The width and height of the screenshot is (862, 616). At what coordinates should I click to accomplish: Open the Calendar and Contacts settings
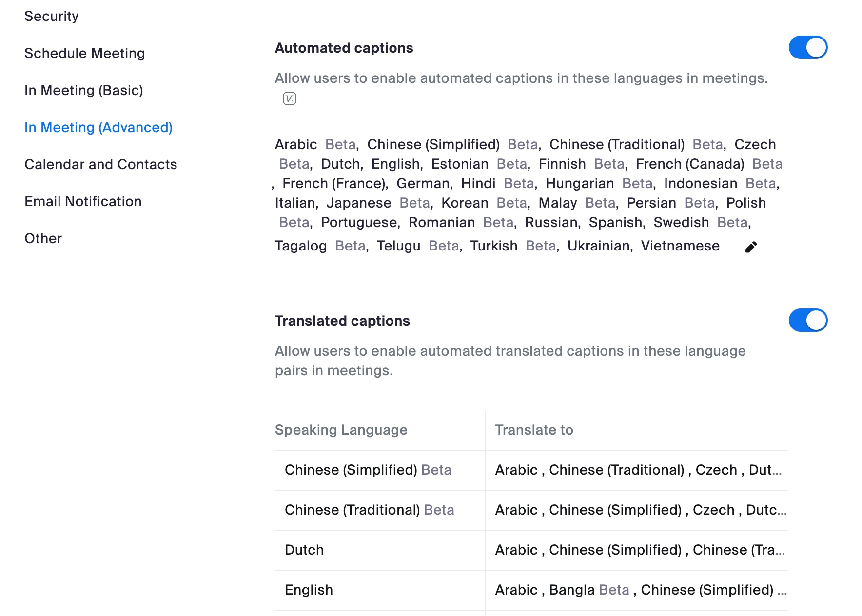coord(100,164)
